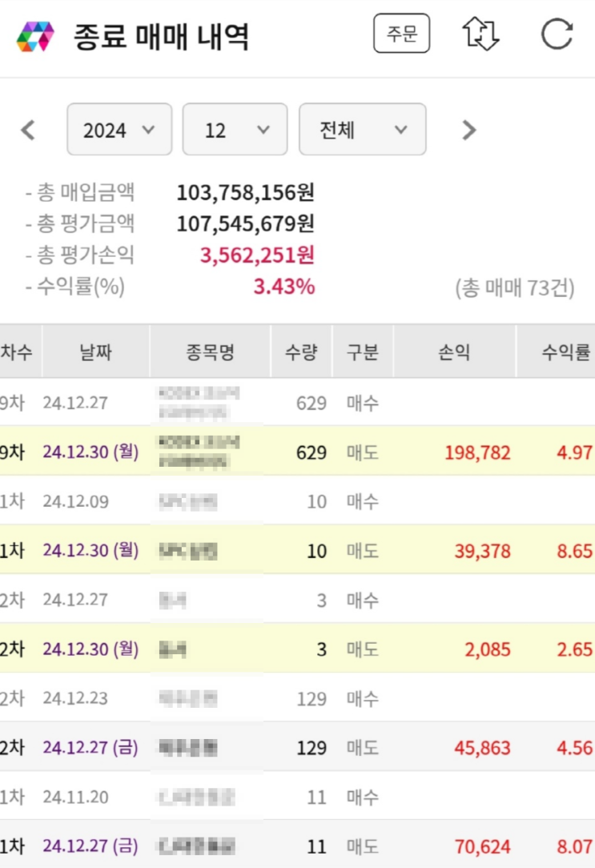Tap the sort/swap arrows icon
595x868 pixels.
[481, 35]
